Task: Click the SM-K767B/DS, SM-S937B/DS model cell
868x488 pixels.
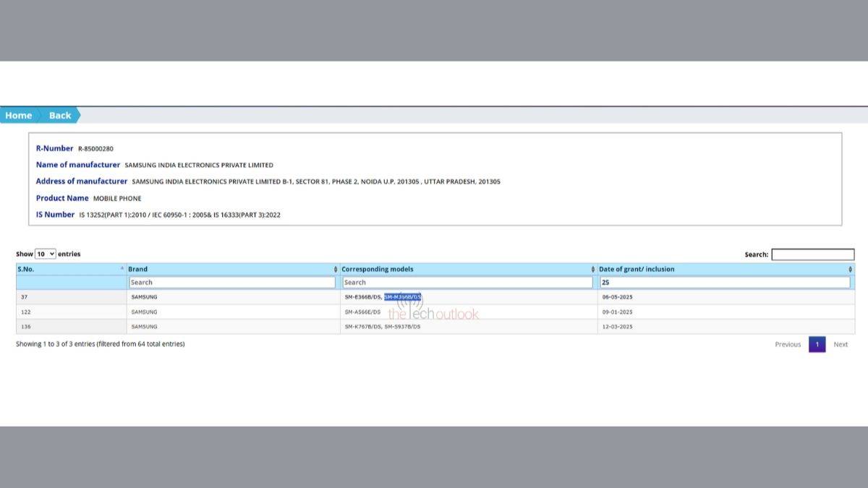Action: (469, 327)
